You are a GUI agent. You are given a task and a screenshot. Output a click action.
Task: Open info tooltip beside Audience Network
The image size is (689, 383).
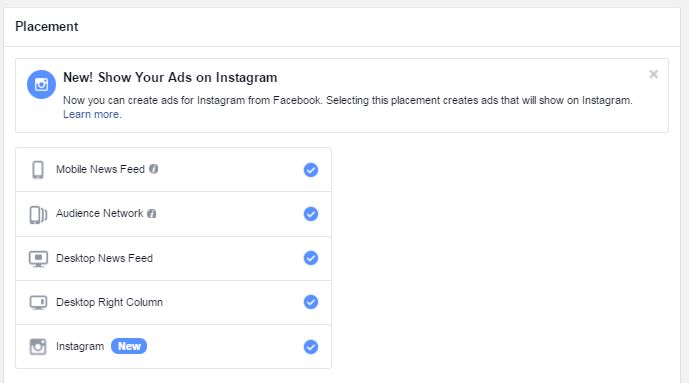click(152, 213)
